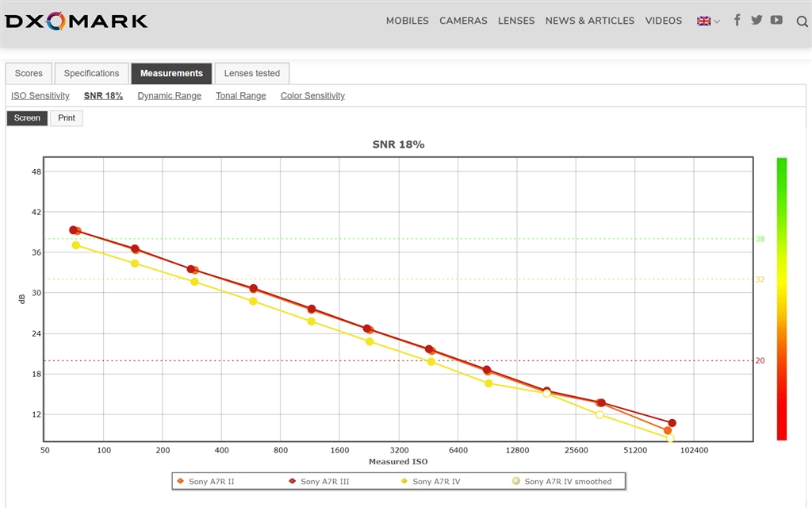Toggle Sony A7R III legend entry

[x=319, y=481]
